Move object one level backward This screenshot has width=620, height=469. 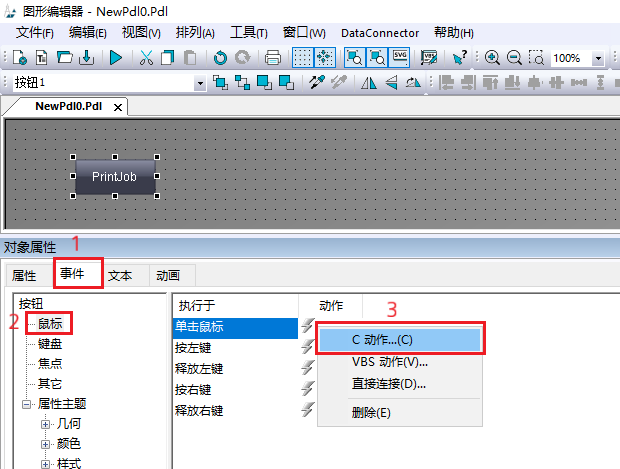286,83
